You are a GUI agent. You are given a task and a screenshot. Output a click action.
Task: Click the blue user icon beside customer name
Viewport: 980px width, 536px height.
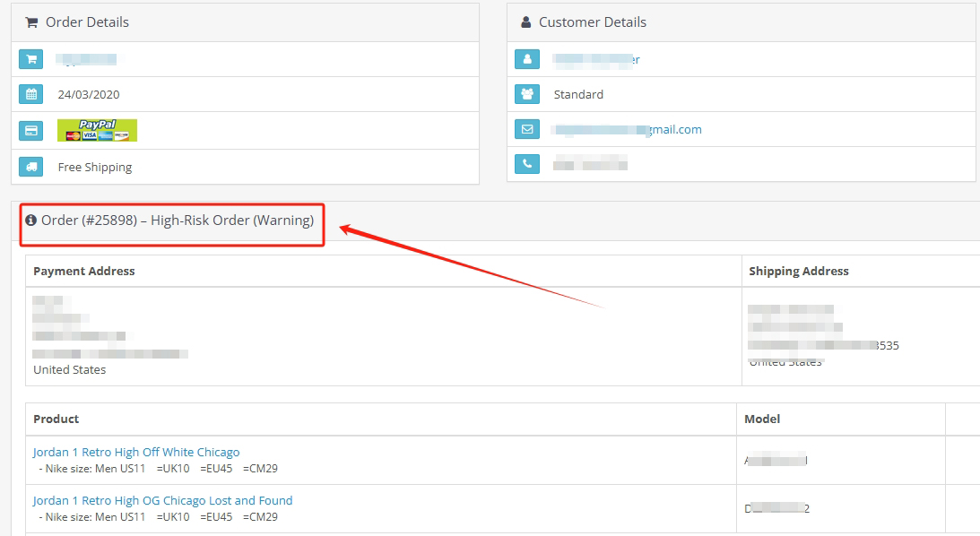[527, 59]
